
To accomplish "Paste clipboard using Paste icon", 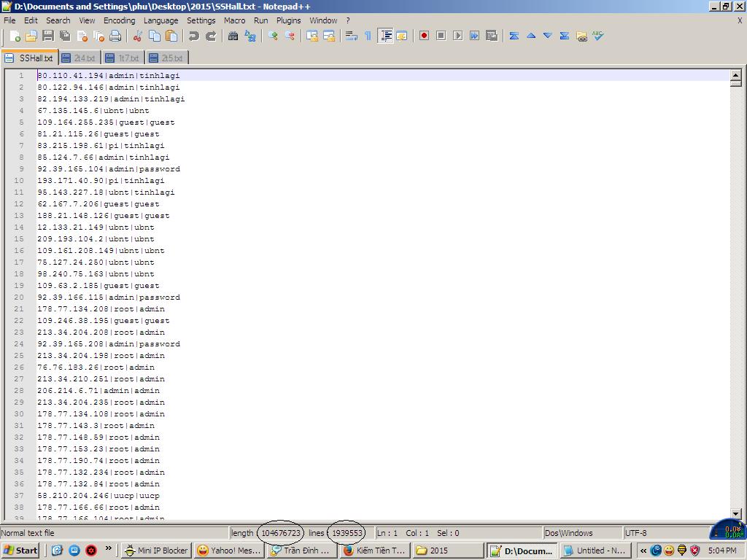I will pyautogui.click(x=171, y=36).
